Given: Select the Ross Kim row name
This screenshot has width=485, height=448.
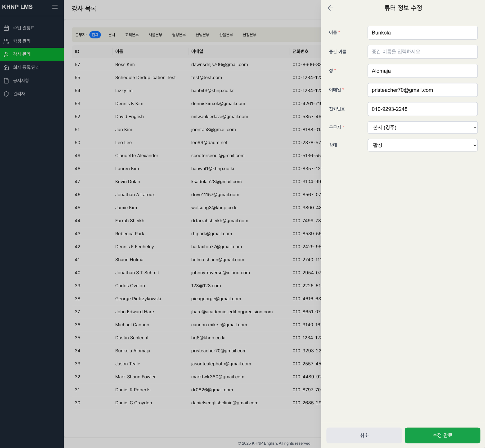Looking at the screenshot, I should click(x=125, y=64).
